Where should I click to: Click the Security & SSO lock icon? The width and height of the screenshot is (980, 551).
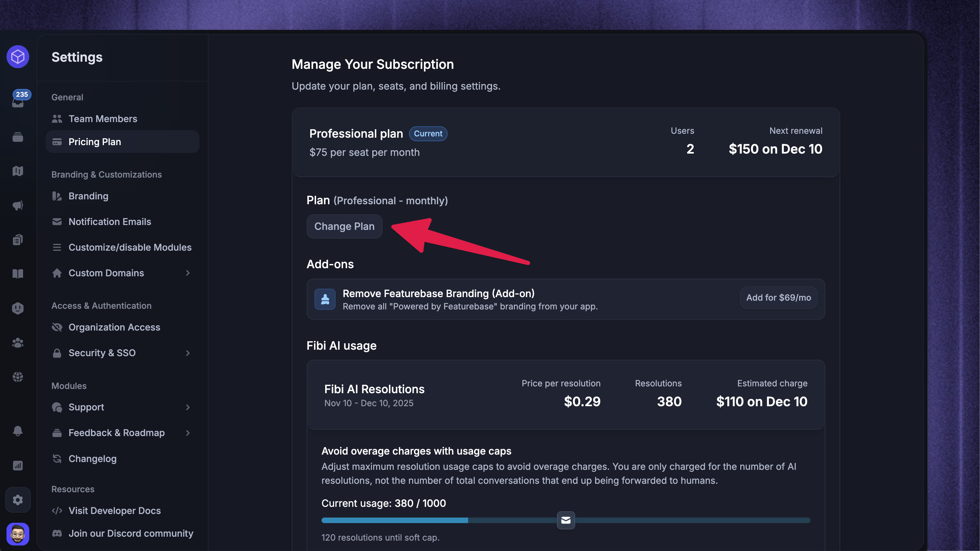click(x=57, y=353)
